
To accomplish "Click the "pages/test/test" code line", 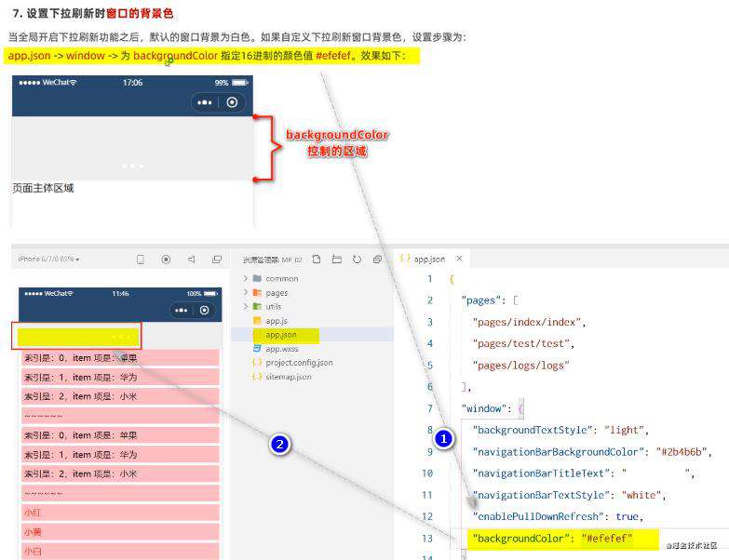I will click(523, 343).
